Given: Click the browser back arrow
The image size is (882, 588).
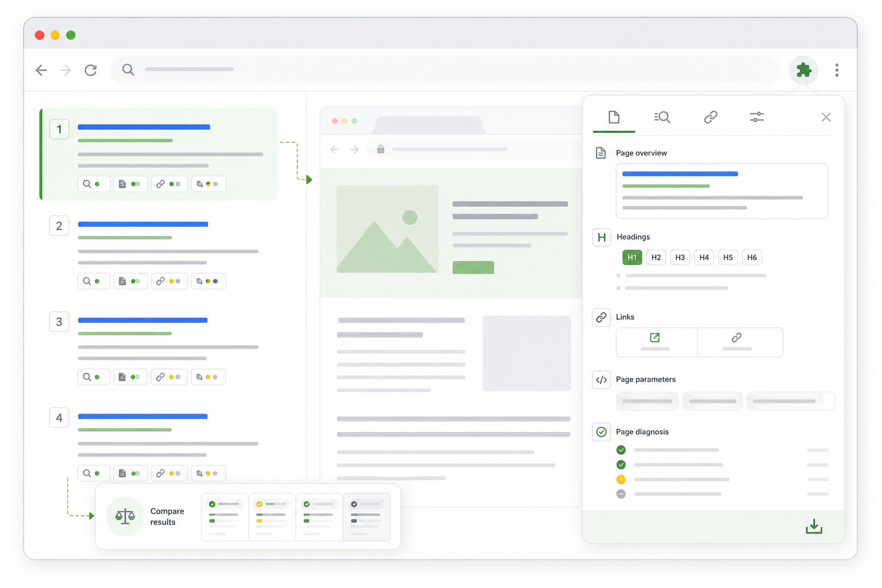Looking at the screenshot, I should pos(41,70).
